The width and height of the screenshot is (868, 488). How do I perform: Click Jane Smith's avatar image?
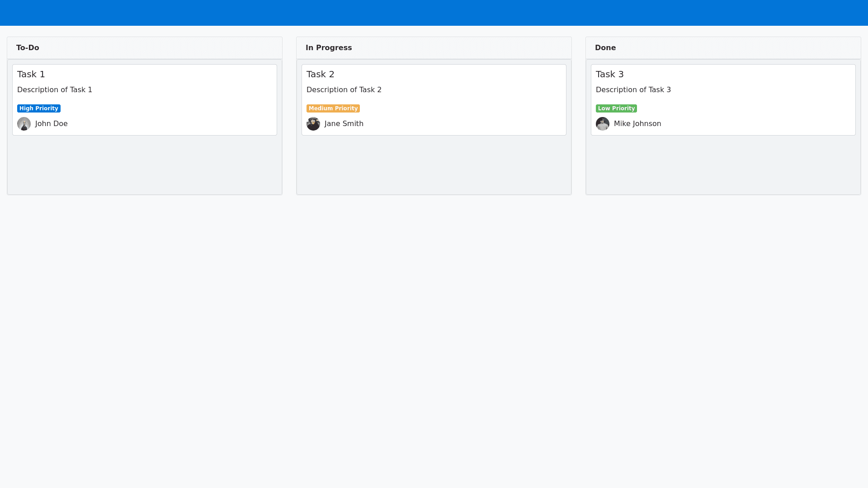[313, 124]
